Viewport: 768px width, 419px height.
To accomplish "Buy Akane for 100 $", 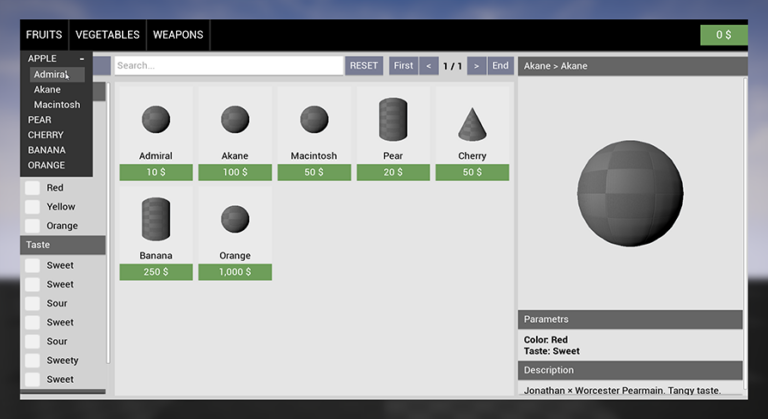I will (x=235, y=173).
